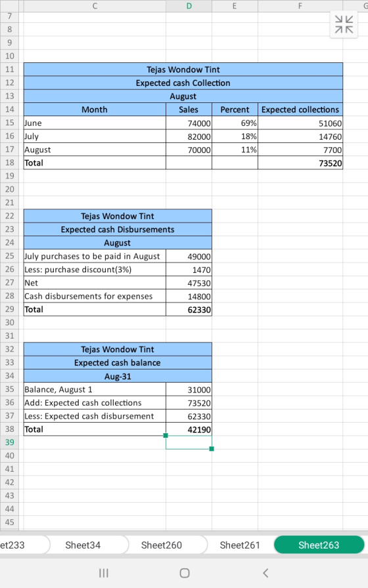This screenshot has height=588, width=368.
Task: Select the active Sheet263 tab
Action: point(319,545)
